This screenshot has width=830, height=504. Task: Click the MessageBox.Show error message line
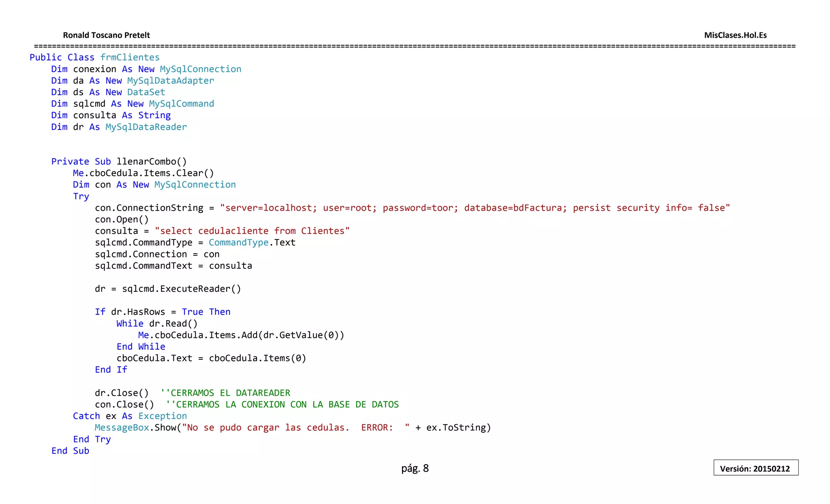pyautogui.click(x=293, y=428)
